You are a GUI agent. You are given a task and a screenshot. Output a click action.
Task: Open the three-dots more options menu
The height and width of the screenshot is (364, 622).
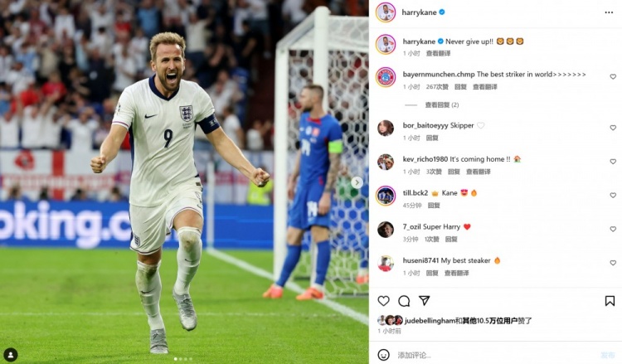click(609, 12)
